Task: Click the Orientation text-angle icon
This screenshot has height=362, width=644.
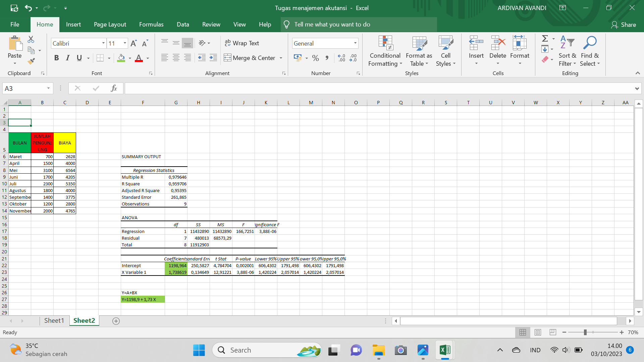Action: click(x=202, y=43)
